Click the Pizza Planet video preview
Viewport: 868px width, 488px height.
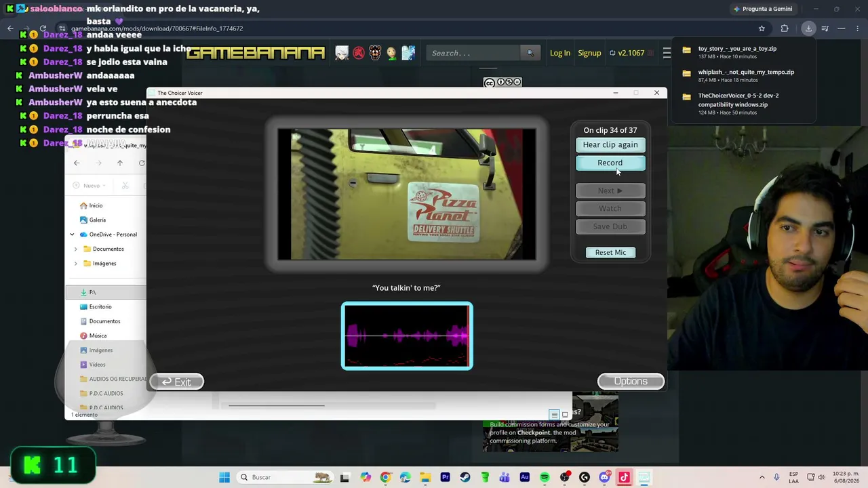407,195
